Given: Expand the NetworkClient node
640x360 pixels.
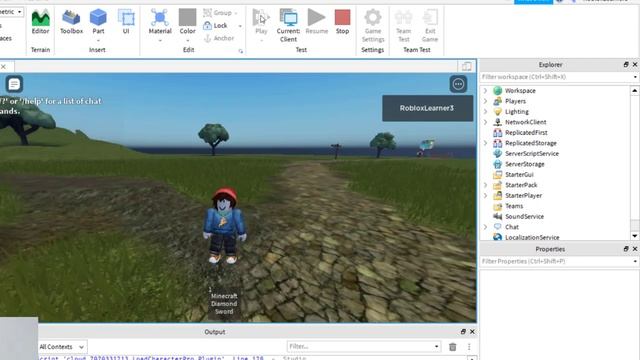Looking at the screenshot, I should (485, 122).
